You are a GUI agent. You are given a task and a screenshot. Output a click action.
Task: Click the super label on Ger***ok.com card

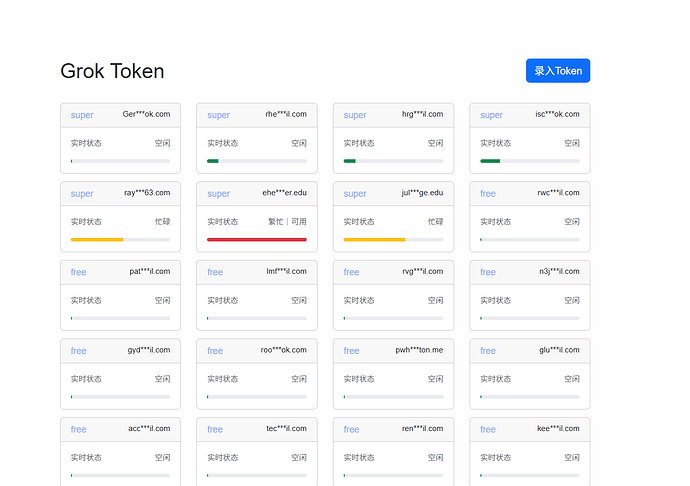click(x=82, y=115)
